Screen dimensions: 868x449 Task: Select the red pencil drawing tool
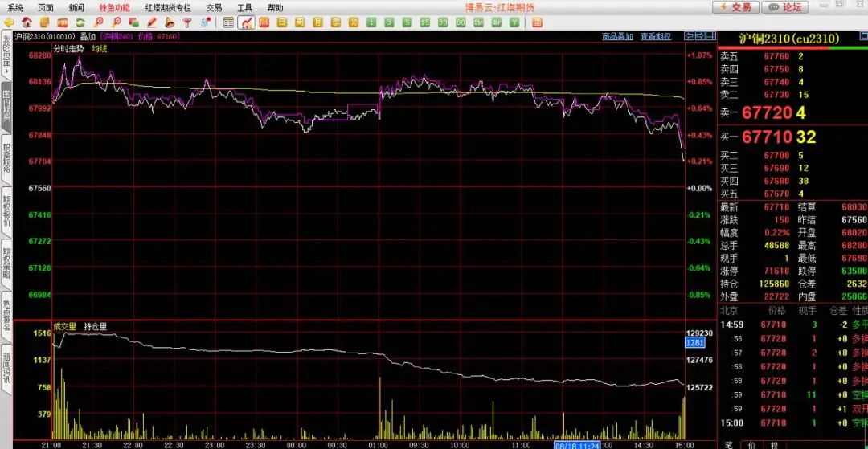click(x=152, y=22)
